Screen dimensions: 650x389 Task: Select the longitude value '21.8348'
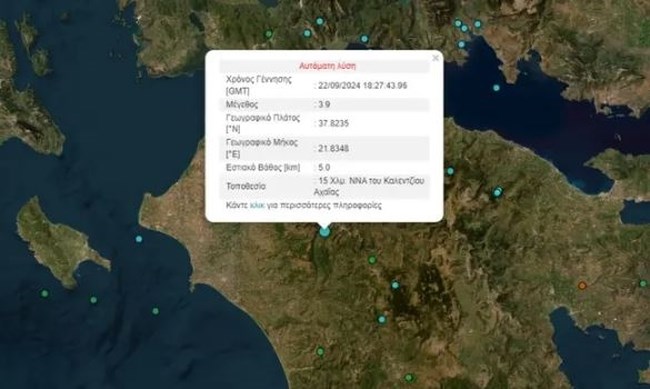333,148
